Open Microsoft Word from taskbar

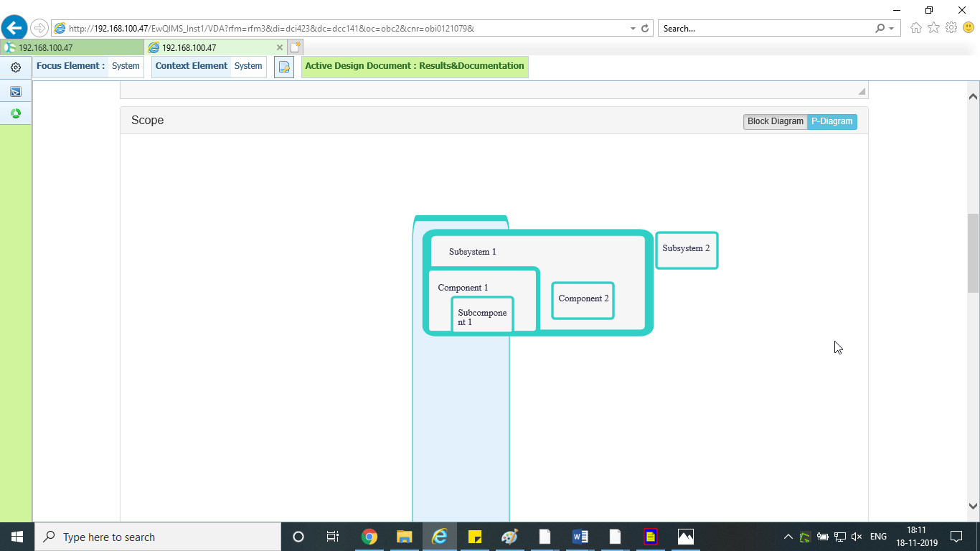pyautogui.click(x=580, y=537)
